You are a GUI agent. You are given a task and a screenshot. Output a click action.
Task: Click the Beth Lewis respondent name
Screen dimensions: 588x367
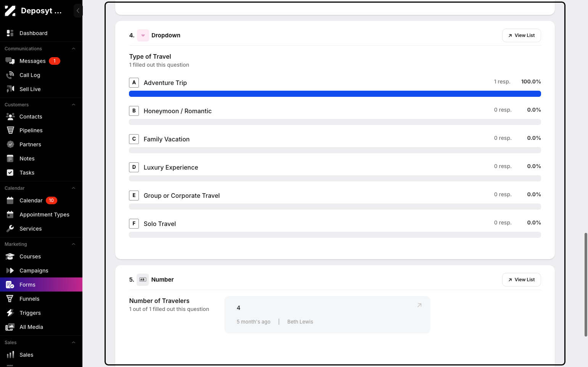pyautogui.click(x=300, y=322)
